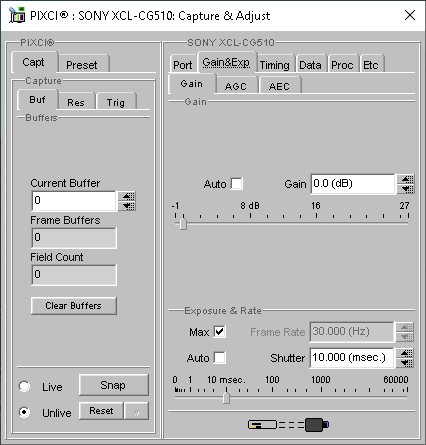This screenshot has width=426, height=445.
Task: Click the Gain slider thumb
Action: pos(183,223)
